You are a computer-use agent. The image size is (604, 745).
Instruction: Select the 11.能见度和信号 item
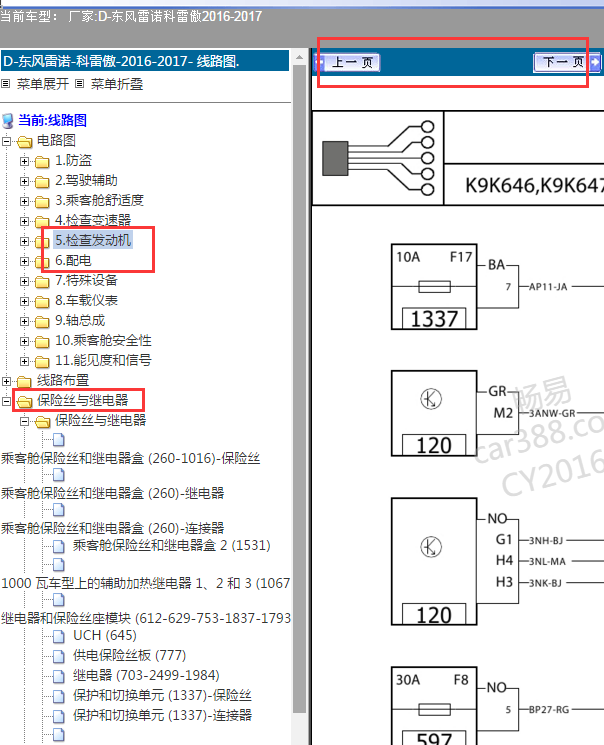point(103,360)
